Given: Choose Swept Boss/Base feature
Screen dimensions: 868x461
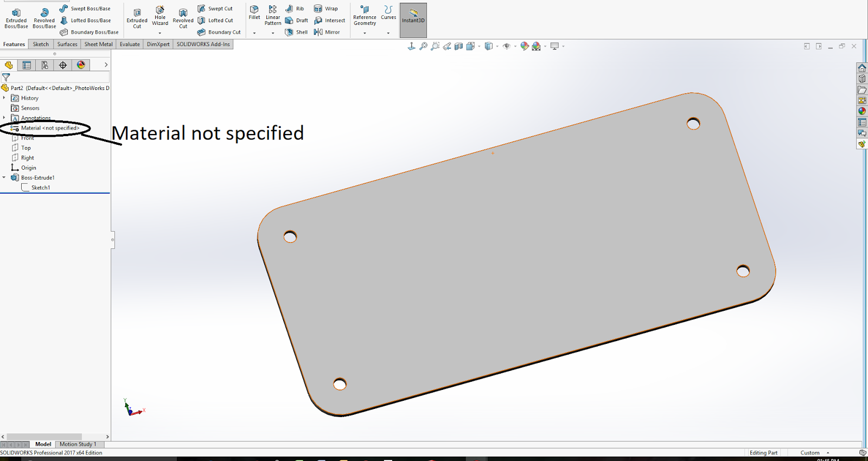Looking at the screenshot, I should click(85, 9).
